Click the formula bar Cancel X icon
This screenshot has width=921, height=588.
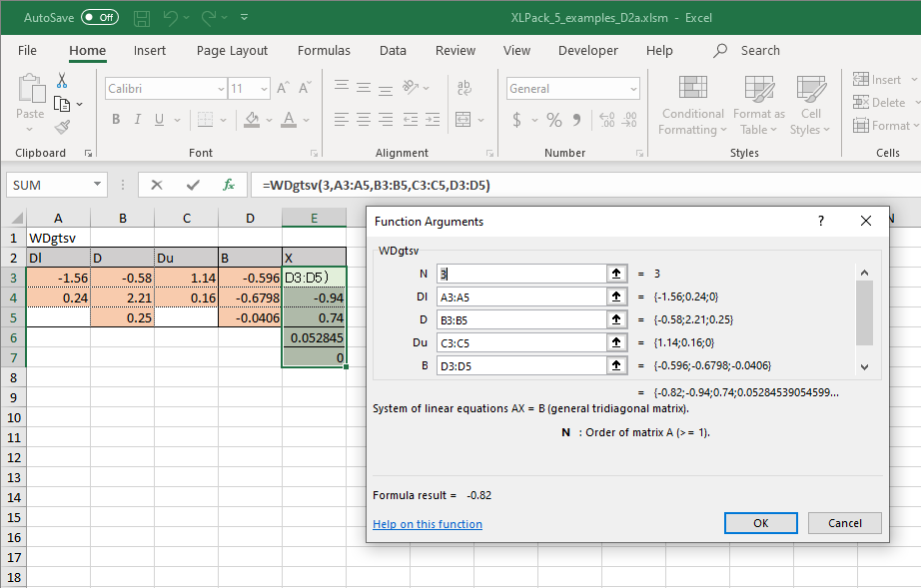pyautogui.click(x=156, y=186)
